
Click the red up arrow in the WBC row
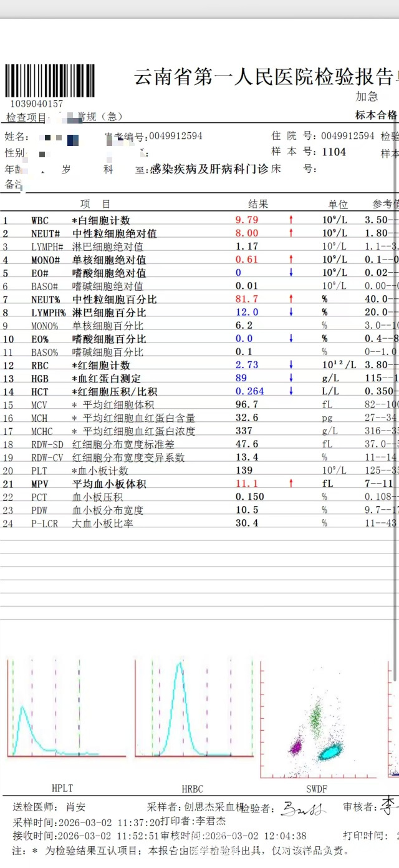point(291,220)
